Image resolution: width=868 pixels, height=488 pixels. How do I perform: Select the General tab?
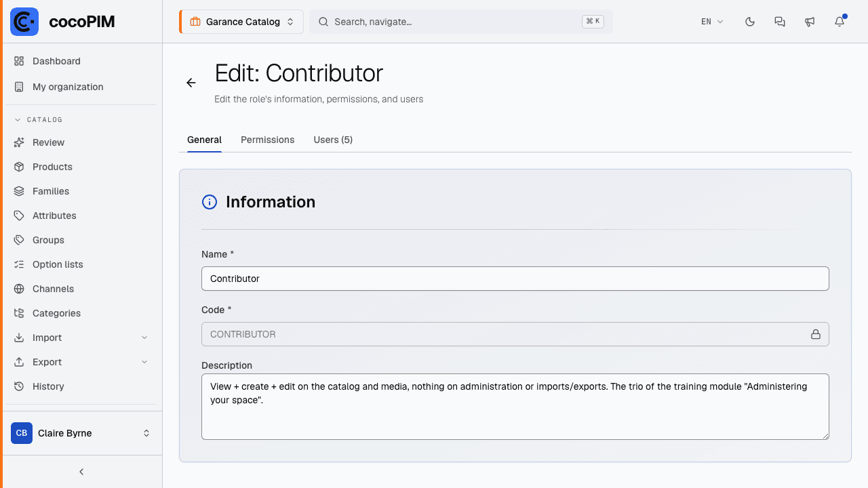coord(204,140)
